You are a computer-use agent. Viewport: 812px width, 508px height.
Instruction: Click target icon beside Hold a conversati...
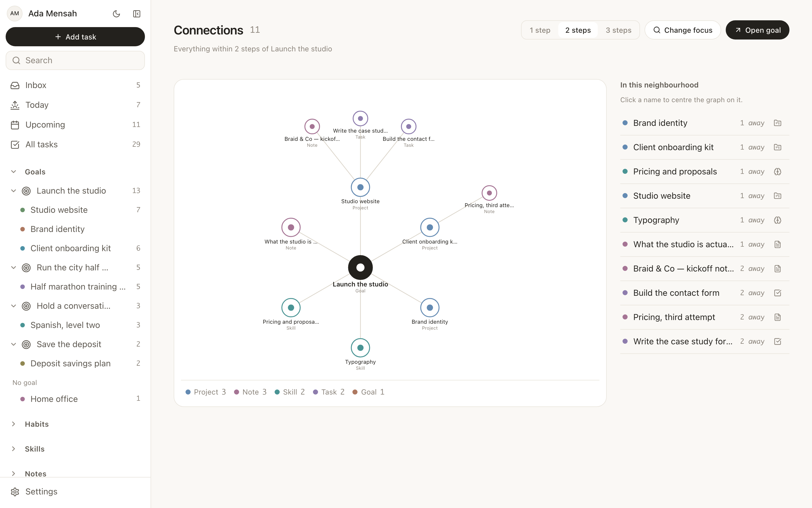[x=26, y=306]
